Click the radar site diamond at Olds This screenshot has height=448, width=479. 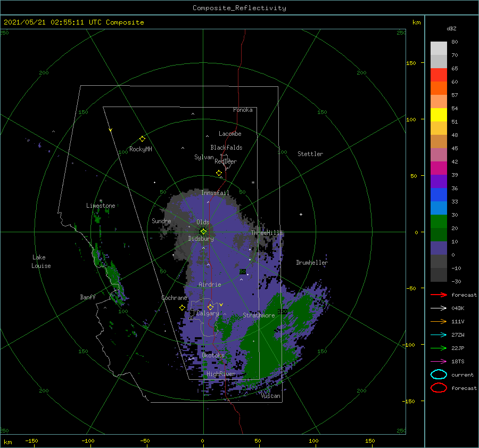203,232
